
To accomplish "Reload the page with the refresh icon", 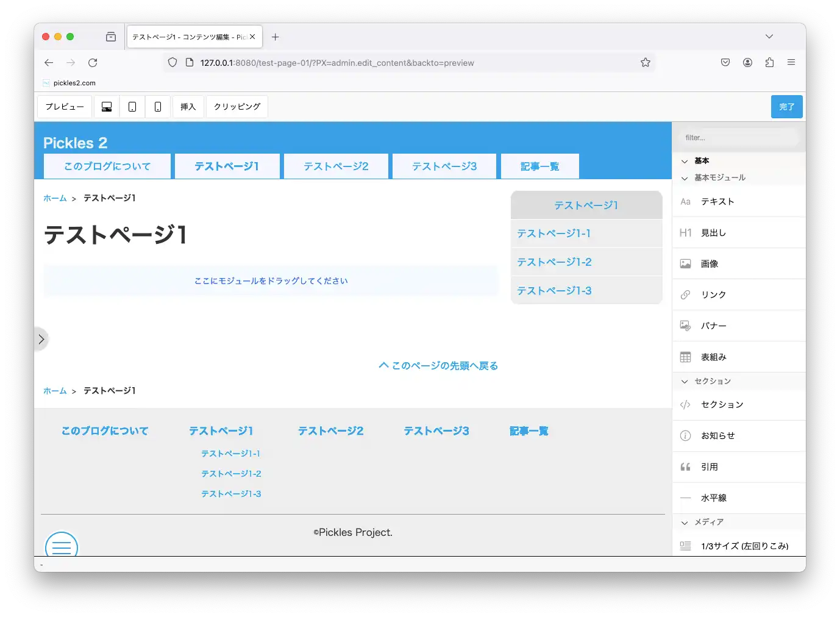I will [x=93, y=63].
